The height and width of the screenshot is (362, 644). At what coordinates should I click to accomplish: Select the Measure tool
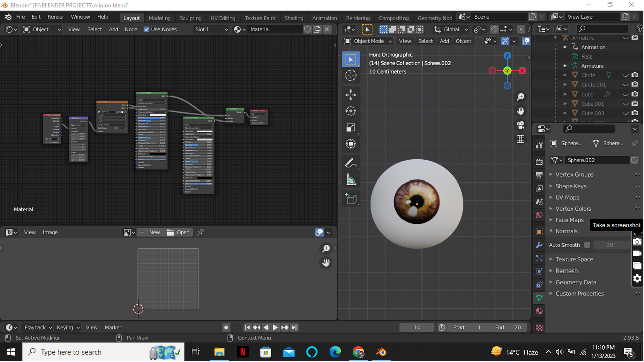click(x=351, y=180)
